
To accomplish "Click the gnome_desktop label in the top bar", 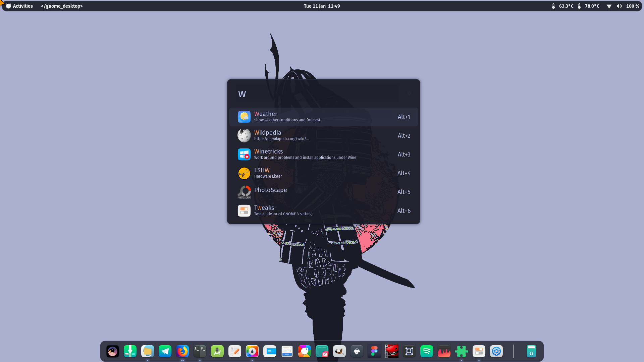I will [x=61, y=6].
